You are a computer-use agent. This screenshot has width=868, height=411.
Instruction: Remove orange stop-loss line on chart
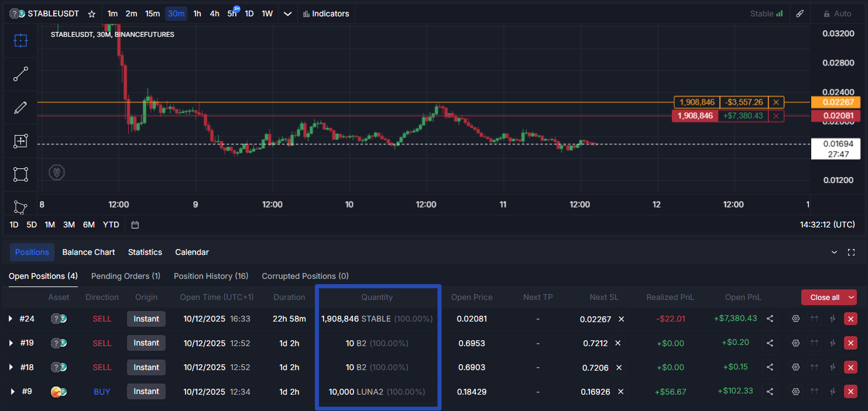pos(776,102)
